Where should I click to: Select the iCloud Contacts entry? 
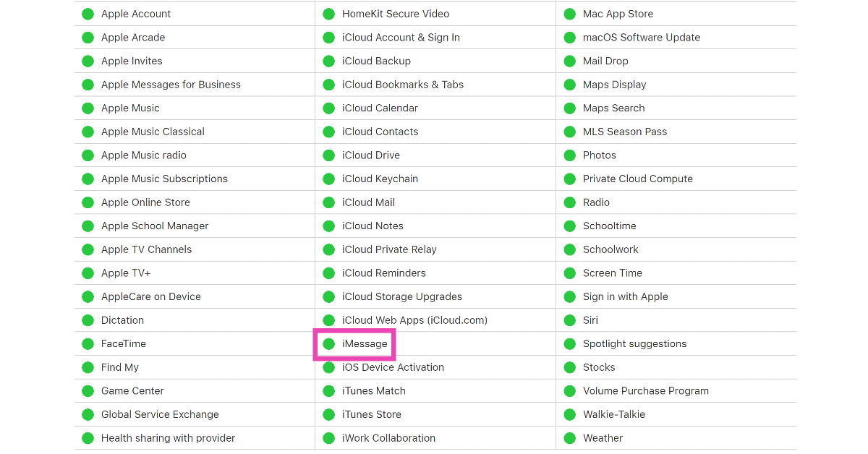[x=380, y=132]
